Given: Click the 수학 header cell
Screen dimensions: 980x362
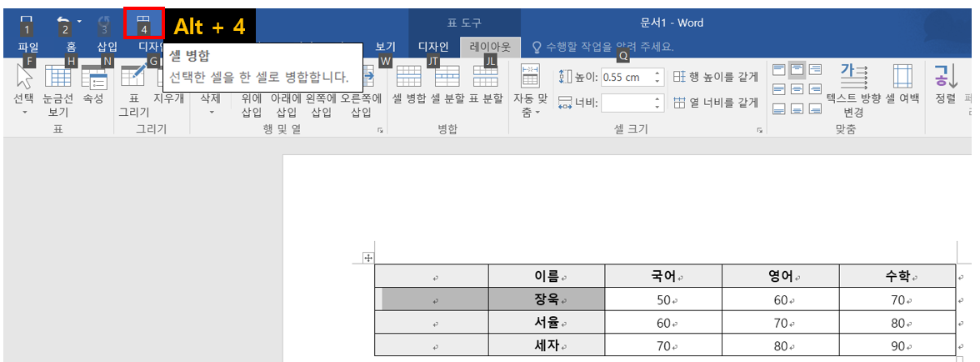Looking at the screenshot, I should 897,276.
